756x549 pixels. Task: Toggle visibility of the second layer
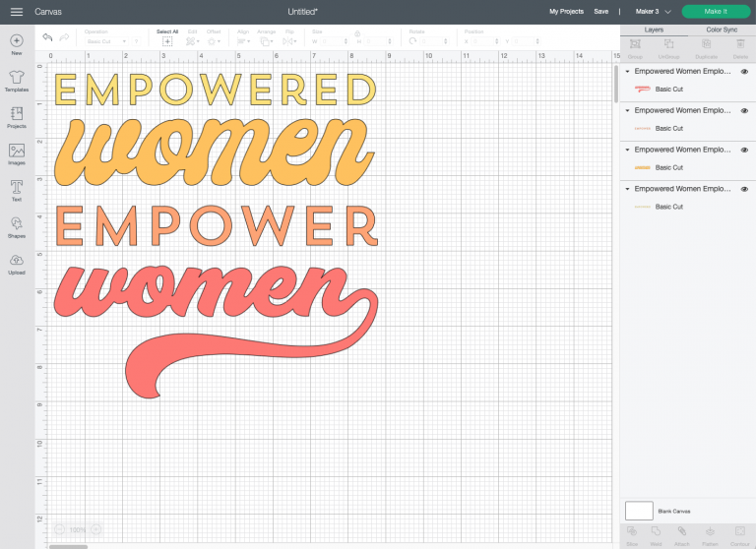click(x=743, y=111)
